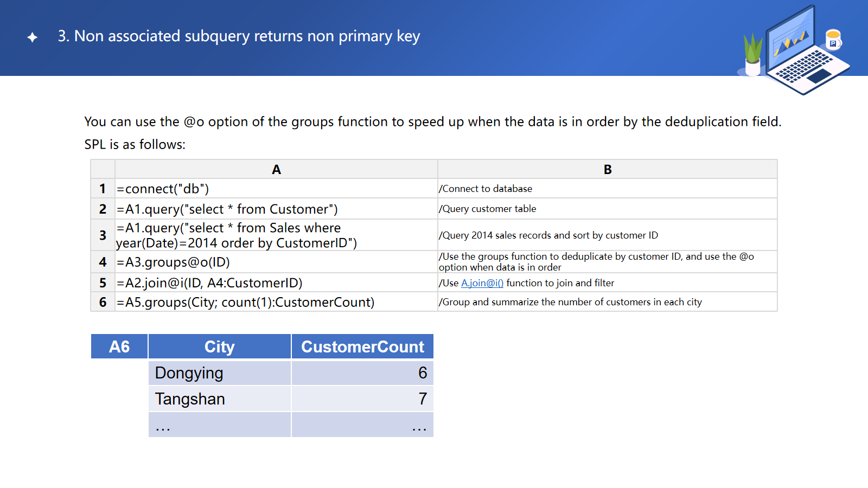This screenshot has width=868, height=488.
Task: Click cell with select * from Customer query
Action: 227,209
